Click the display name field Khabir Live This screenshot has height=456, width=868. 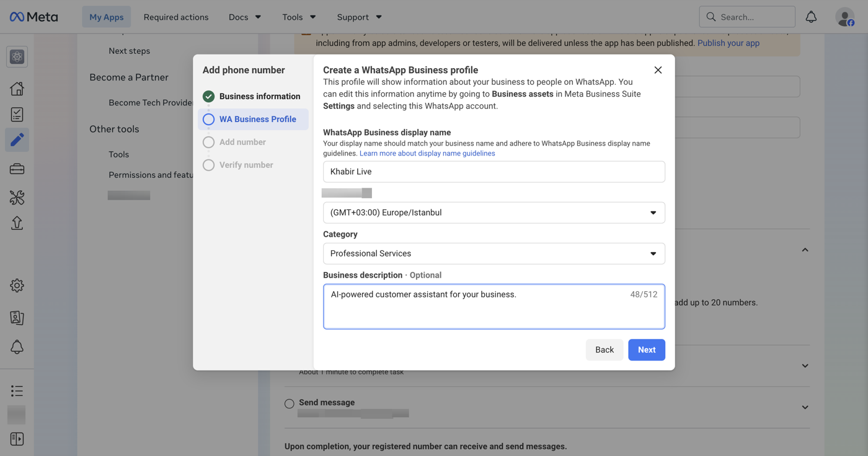point(494,172)
